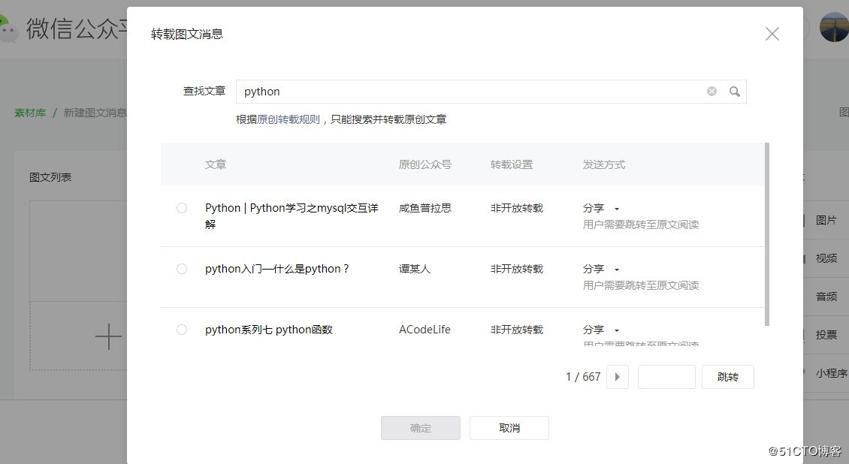Screen dimensions: 849x464
Task: Click the 跳转 button
Action: [x=727, y=377]
